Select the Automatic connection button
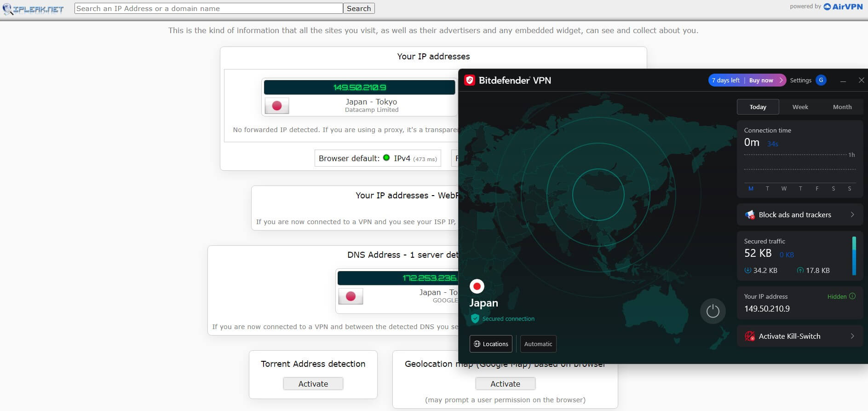Screen dimensions: 868x411 538,344
